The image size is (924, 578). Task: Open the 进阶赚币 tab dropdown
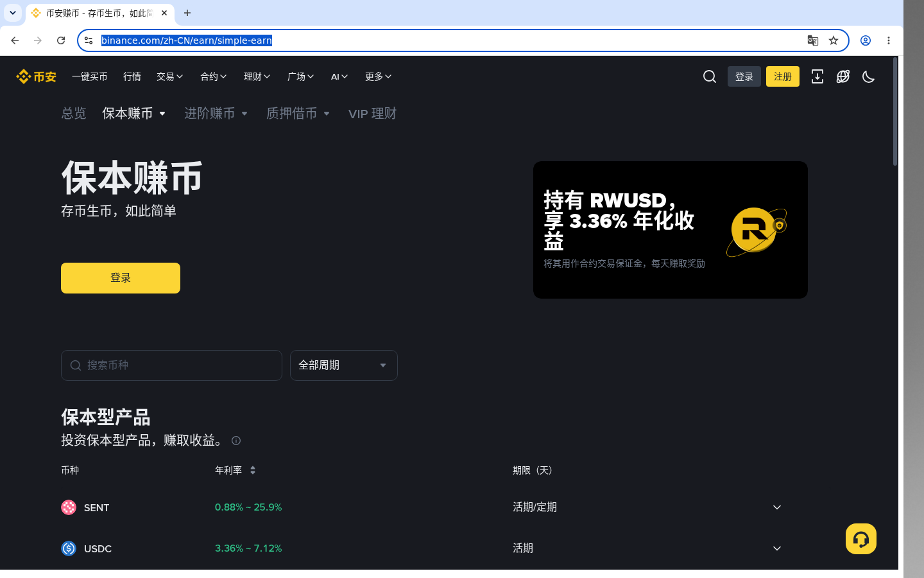[x=216, y=114]
